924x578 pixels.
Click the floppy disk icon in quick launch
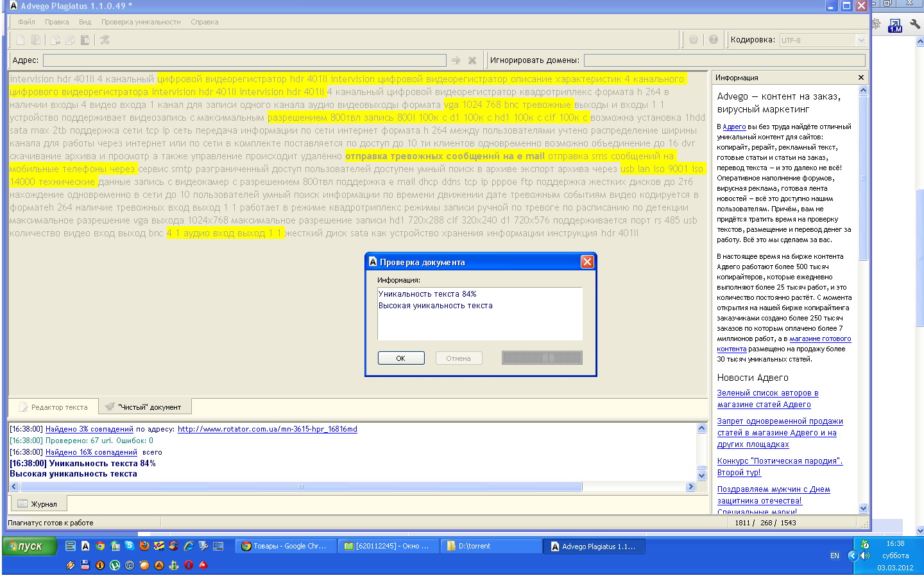pos(85,565)
